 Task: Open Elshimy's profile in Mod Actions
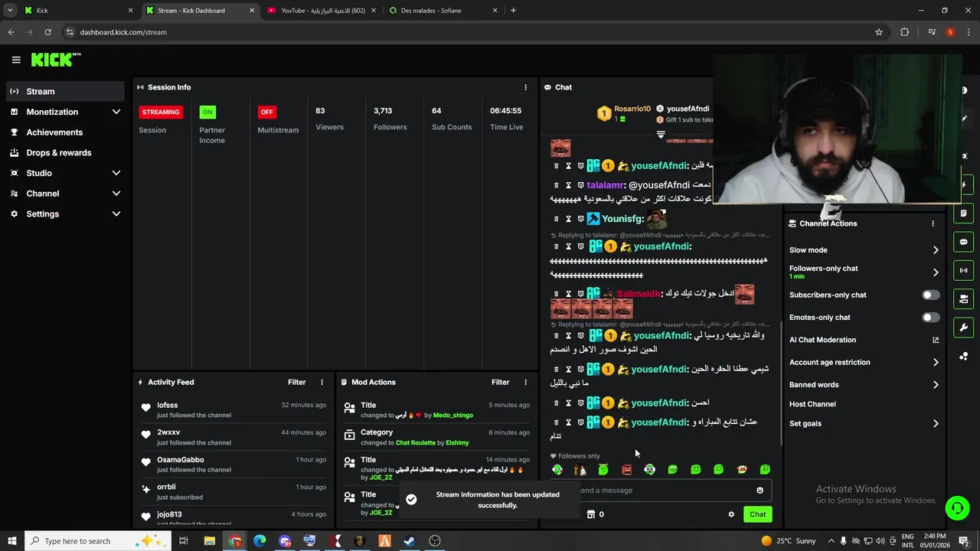[457, 443]
